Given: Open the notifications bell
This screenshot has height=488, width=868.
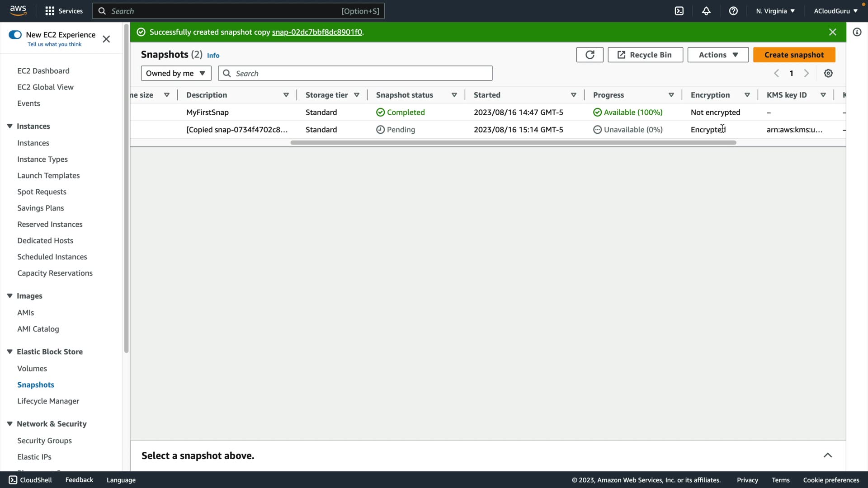Looking at the screenshot, I should point(706,11).
